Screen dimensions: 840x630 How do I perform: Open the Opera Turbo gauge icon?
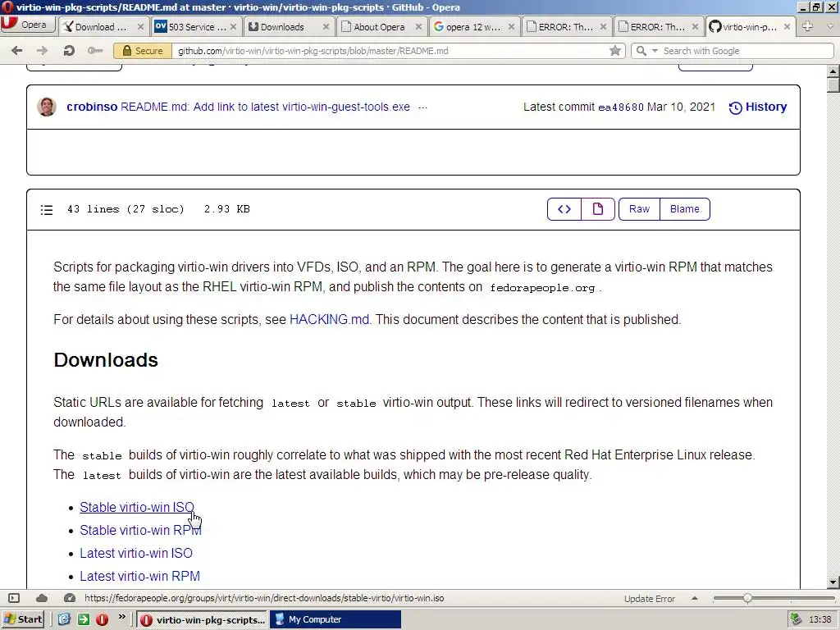pyautogui.click(x=69, y=598)
